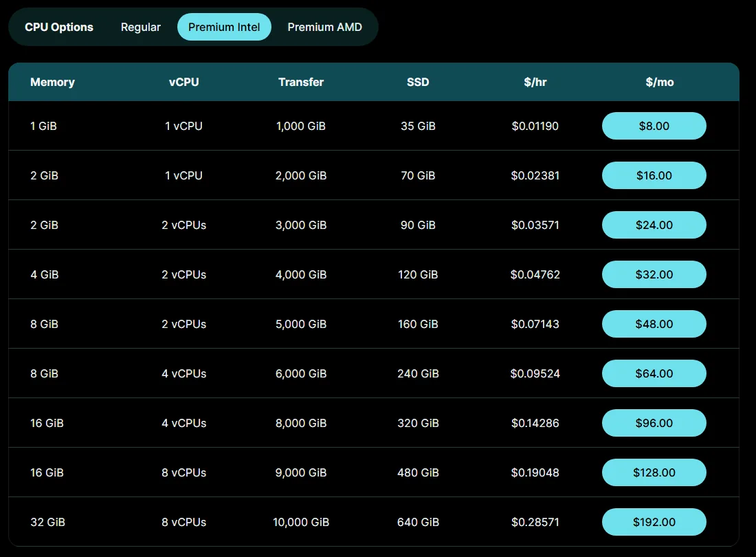Click the $0.19048 hourly price
756x557 pixels.
(535, 472)
